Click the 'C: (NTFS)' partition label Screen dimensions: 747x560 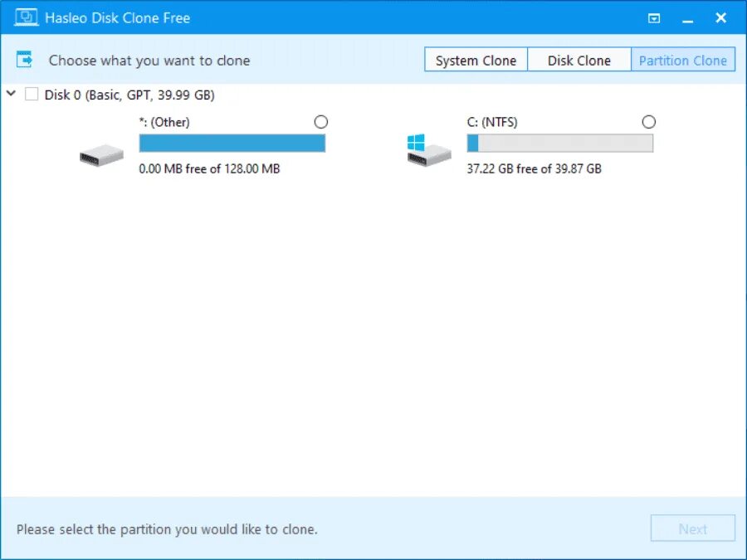(x=492, y=123)
